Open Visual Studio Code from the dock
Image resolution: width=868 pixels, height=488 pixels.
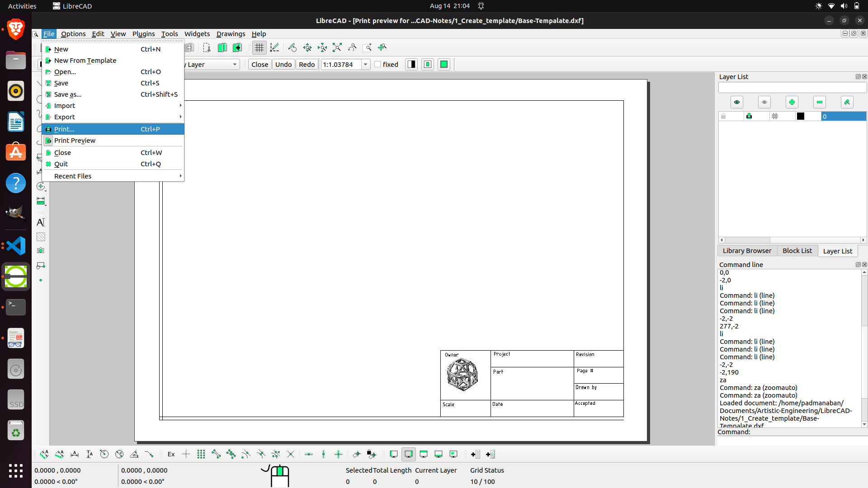(16, 246)
